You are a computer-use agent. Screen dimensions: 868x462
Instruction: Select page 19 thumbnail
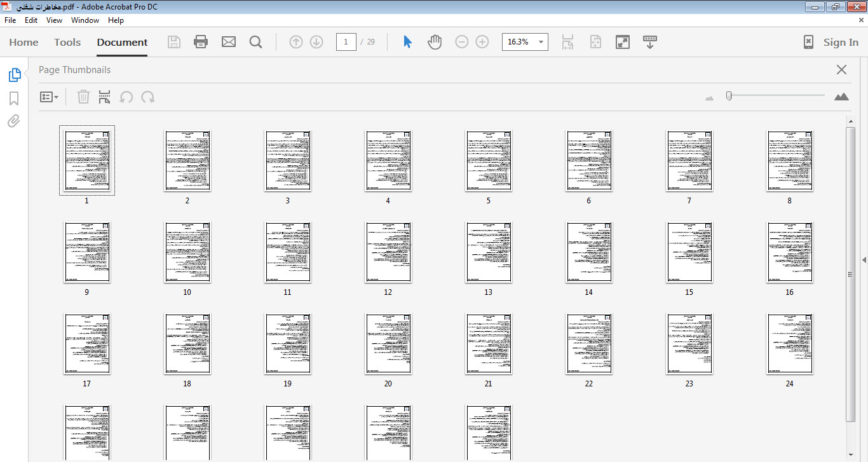[x=288, y=344]
